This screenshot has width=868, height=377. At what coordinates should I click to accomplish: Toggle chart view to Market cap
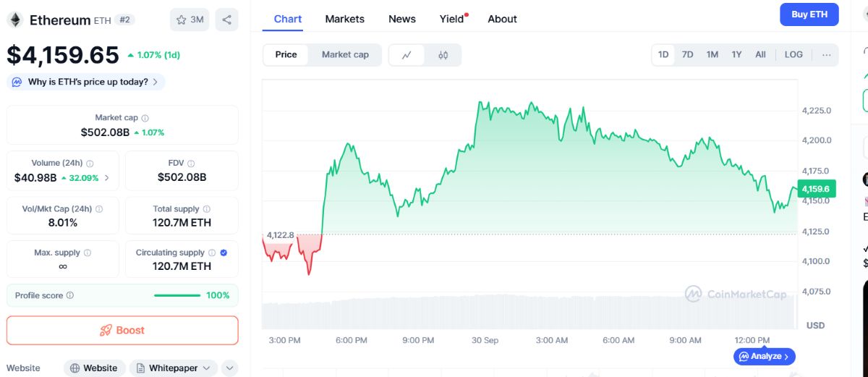[x=345, y=54]
